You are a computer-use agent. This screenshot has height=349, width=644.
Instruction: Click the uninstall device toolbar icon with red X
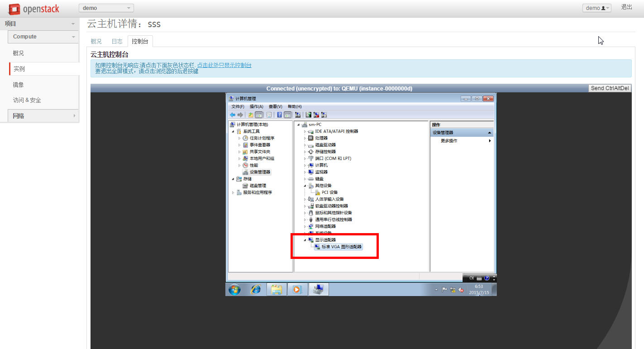point(316,115)
